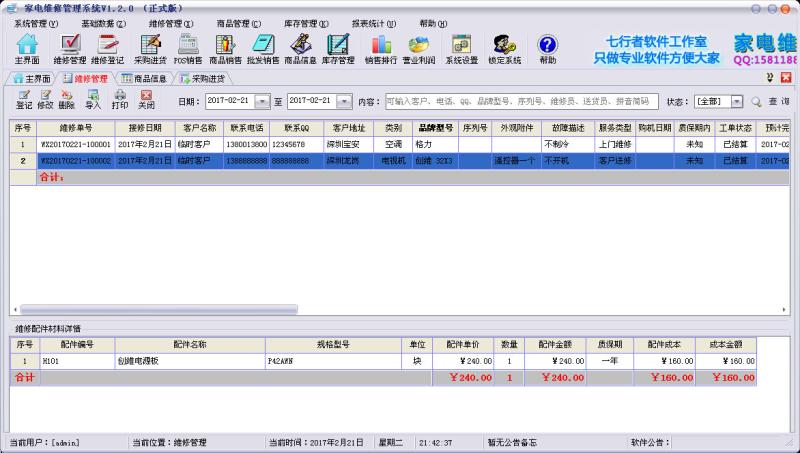The image size is (800, 453).
Task: Open the 库存管理 menu in the menu bar
Action: coord(306,23)
